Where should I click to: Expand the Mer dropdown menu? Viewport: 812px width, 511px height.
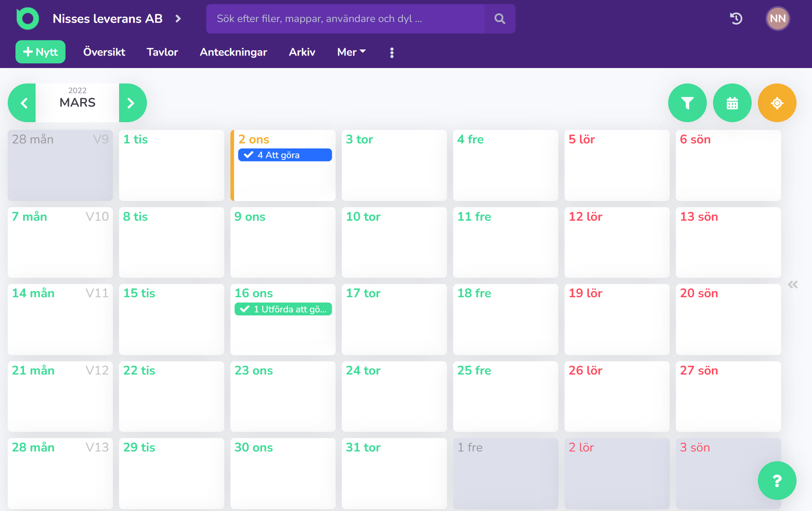(351, 52)
